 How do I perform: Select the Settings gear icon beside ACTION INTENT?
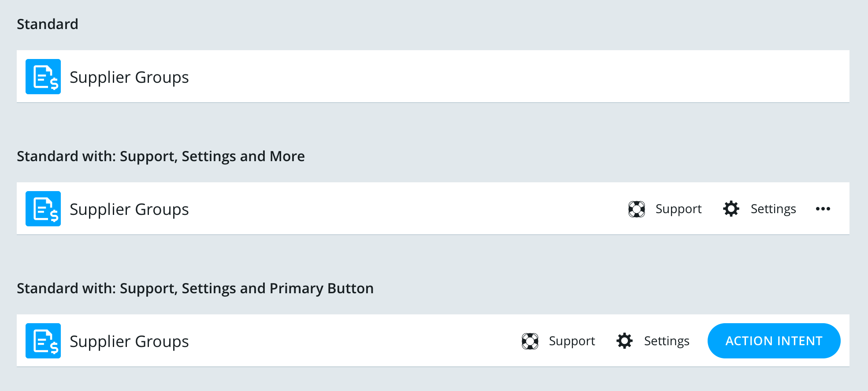click(x=624, y=340)
